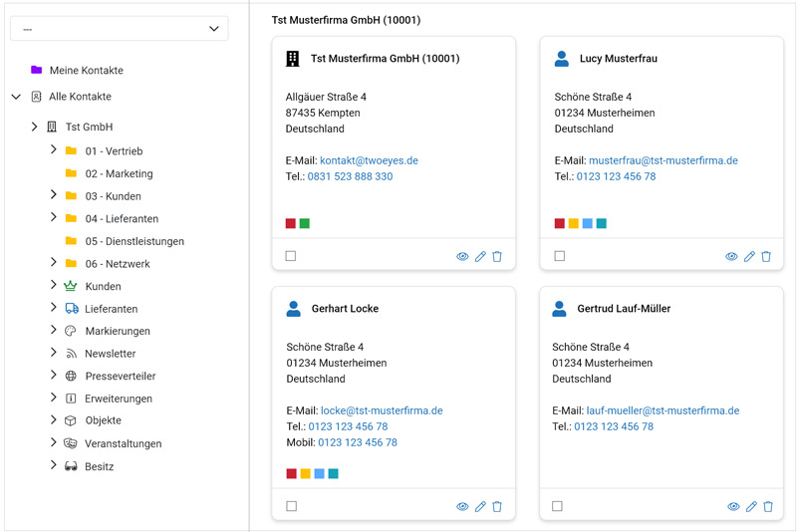The width and height of the screenshot is (797, 532).
Task: View Tst Musterfirma GmbH with the eye icon
Action: [462, 257]
